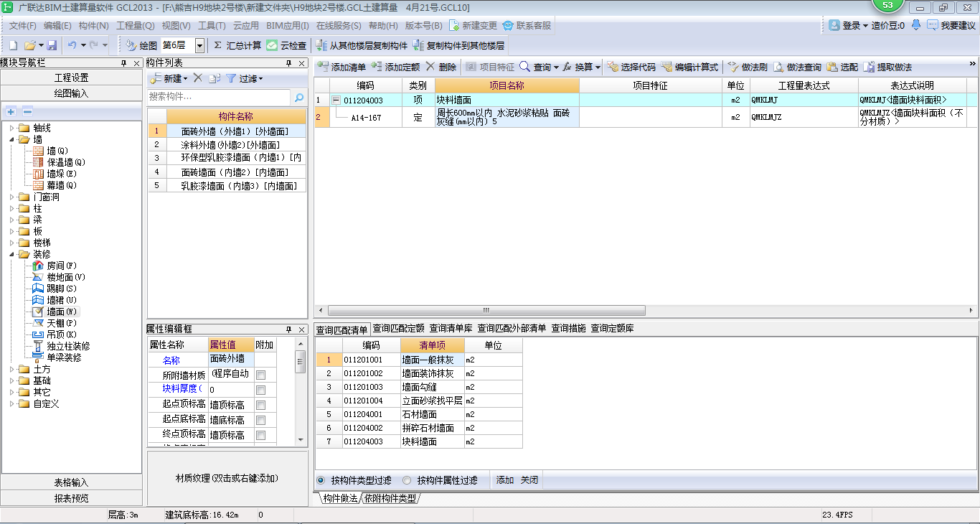Open the 文件(F) menu
The height and width of the screenshot is (524, 980).
[x=23, y=25]
